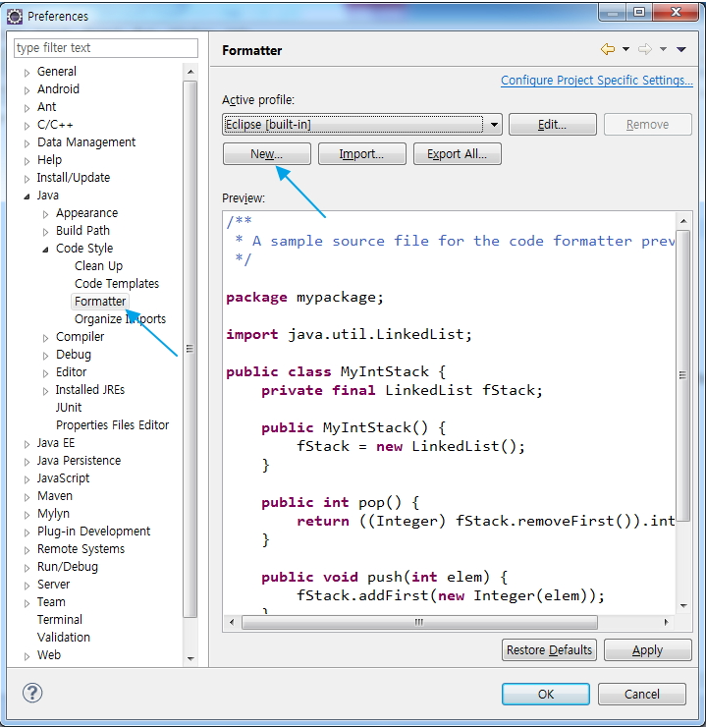706x728 pixels.
Task: Click the tree vertical scrollbar thumb
Action: [190, 349]
